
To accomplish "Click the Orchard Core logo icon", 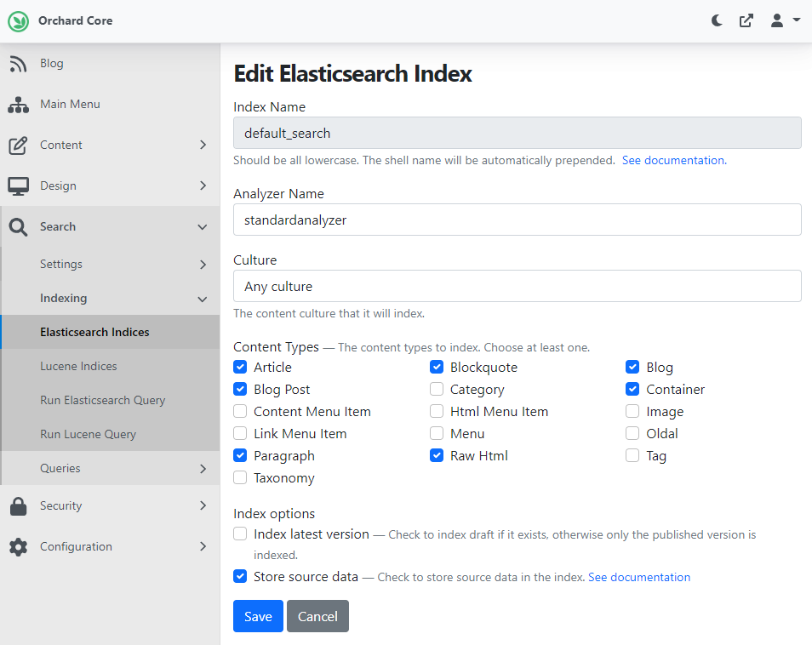I will pos(19,21).
